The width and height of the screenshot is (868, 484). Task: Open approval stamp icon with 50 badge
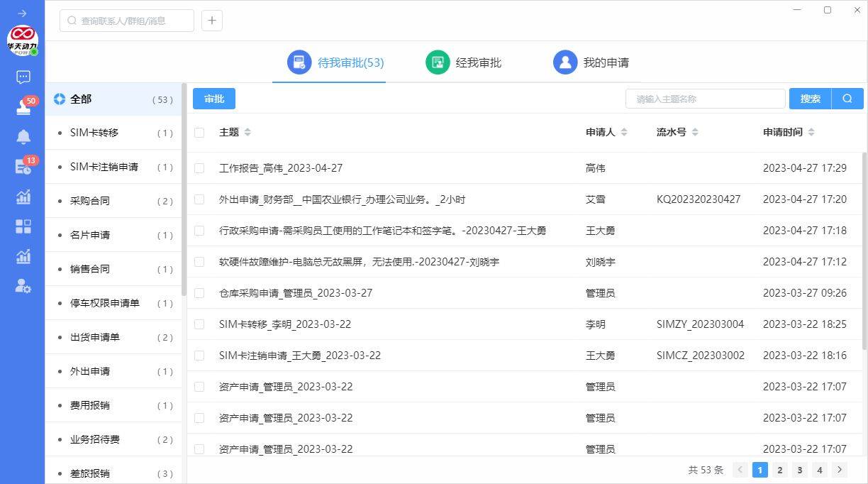23,107
